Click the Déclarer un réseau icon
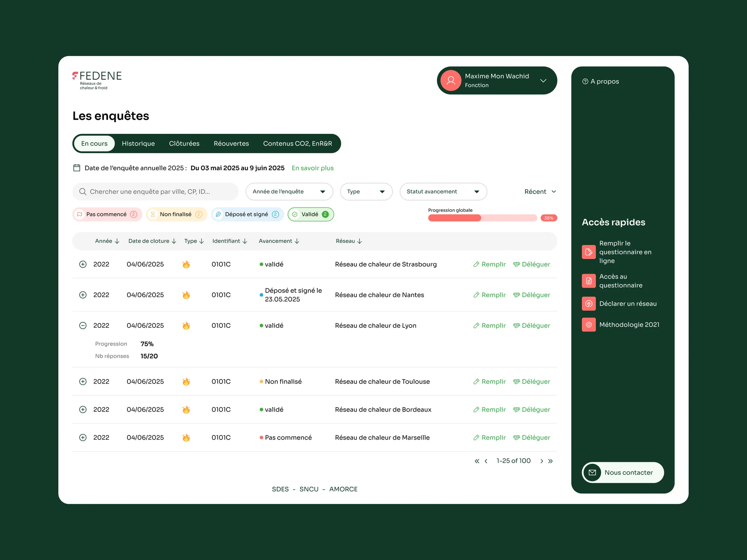This screenshot has height=560, width=747. 588,304
